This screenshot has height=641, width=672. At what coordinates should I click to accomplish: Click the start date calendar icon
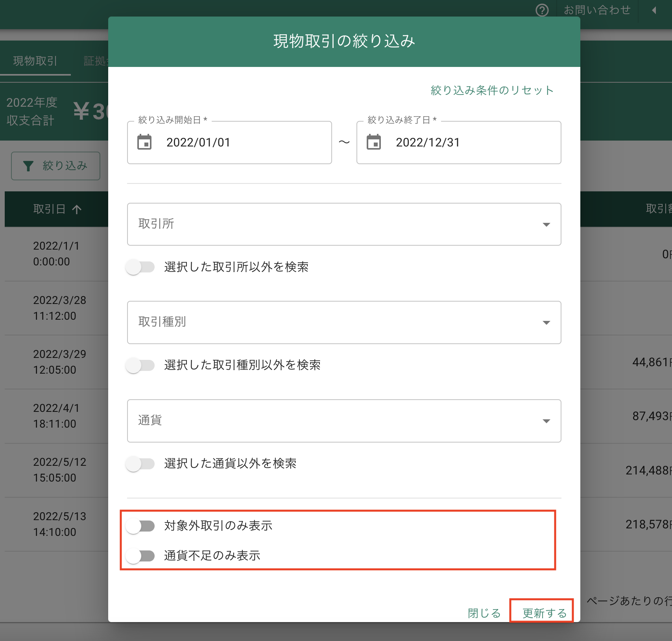point(144,142)
